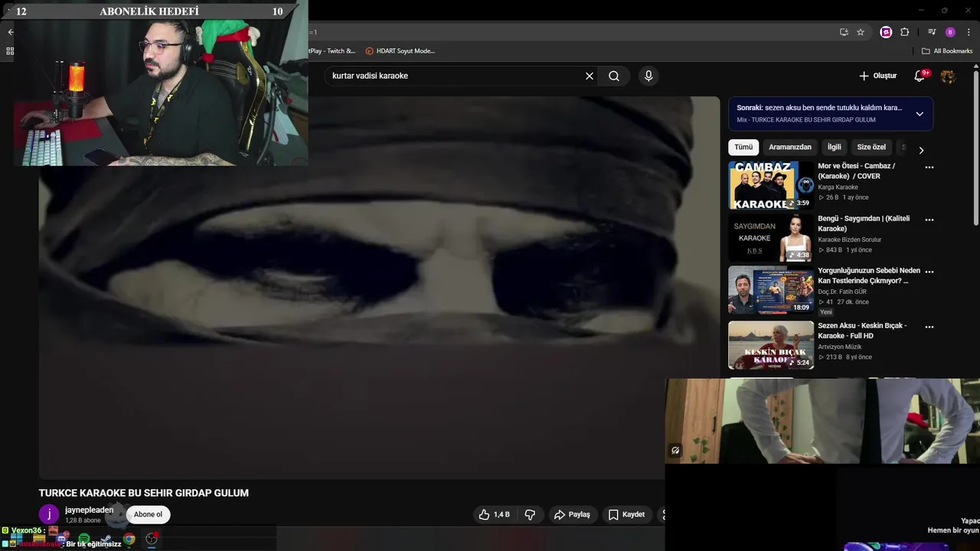Open Chrome profile B avatar
This screenshot has width=980, height=551.
click(950, 32)
